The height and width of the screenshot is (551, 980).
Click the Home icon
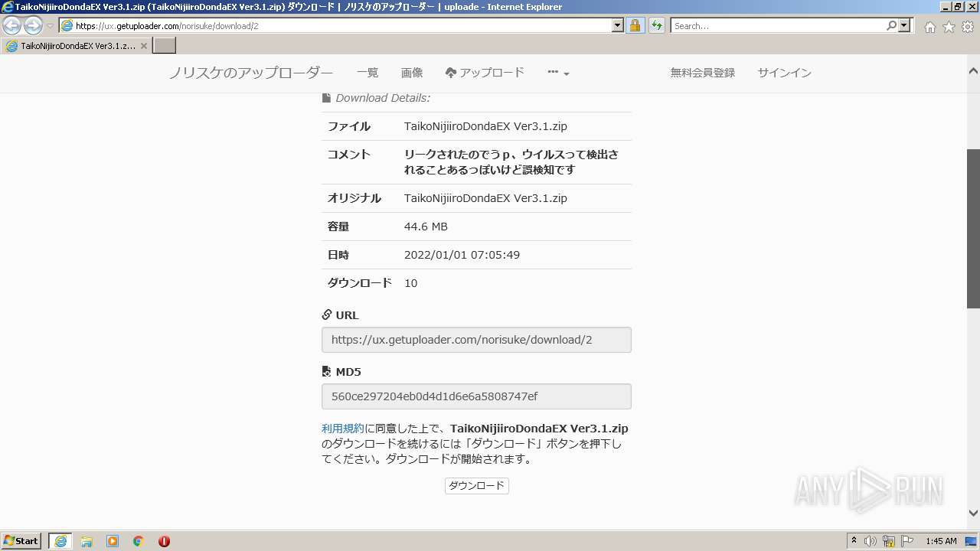coord(929,27)
